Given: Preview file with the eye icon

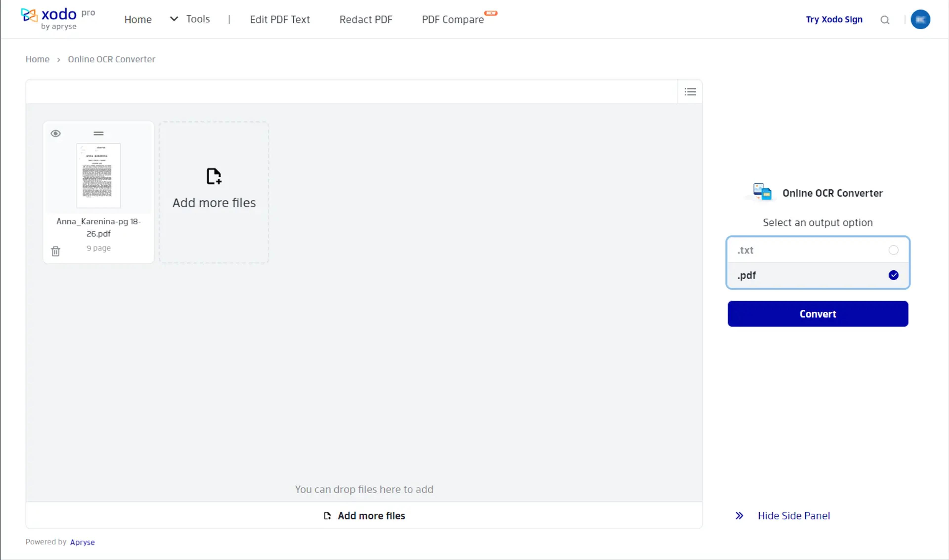Looking at the screenshot, I should tap(56, 134).
